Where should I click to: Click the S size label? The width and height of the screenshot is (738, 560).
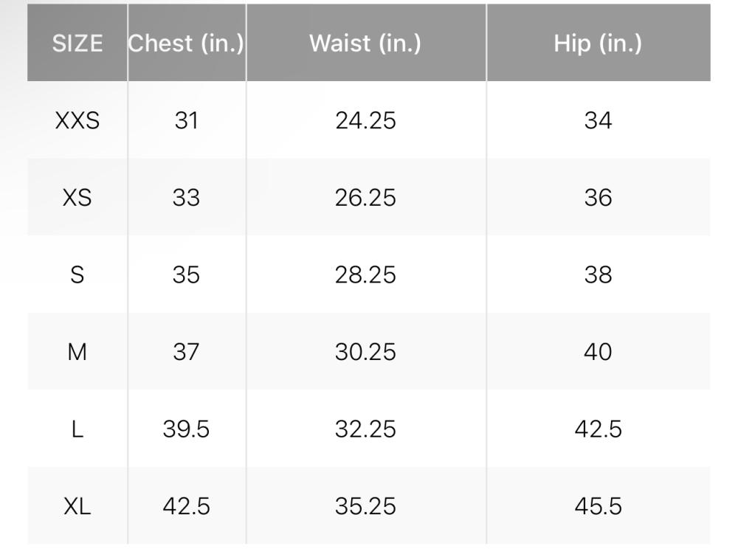tap(77, 274)
